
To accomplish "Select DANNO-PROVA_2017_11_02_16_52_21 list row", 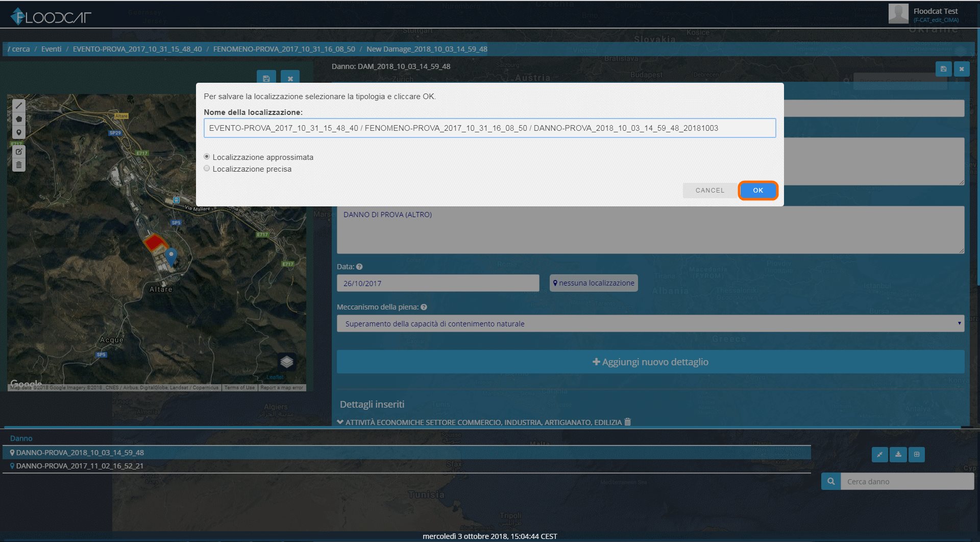I will (x=406, y=466).
